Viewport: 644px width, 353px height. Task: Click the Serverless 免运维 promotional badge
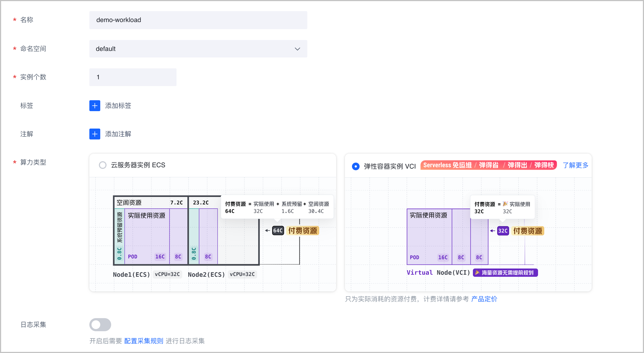pos(488,165)
